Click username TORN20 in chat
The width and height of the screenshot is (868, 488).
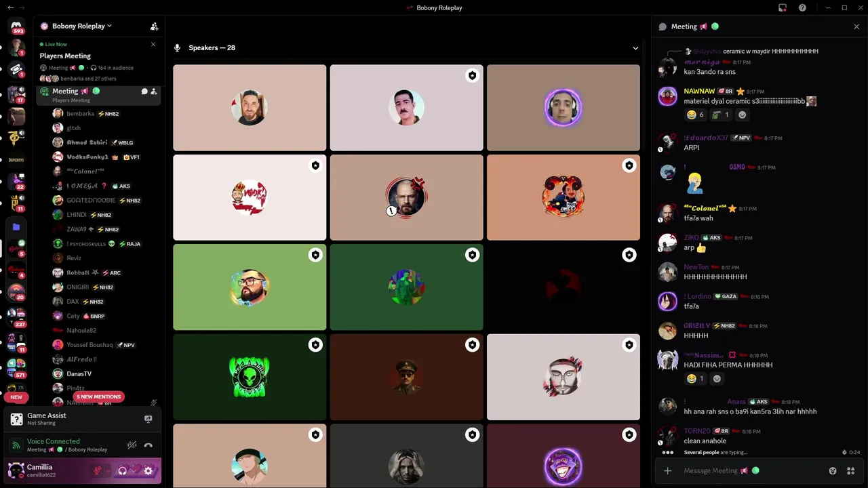(x=696, y=430)
